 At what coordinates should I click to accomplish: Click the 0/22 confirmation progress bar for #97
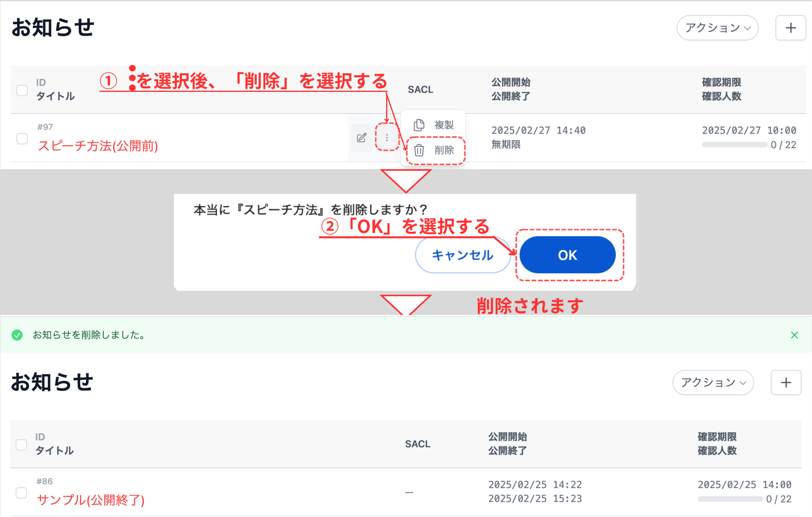point(734,145)
